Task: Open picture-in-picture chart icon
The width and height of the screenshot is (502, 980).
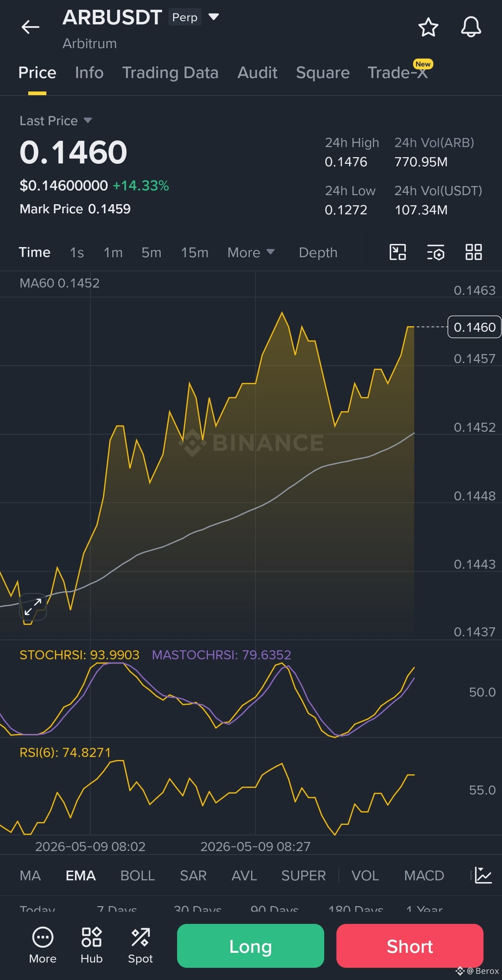Action: pyautogui.click(x=397, y=252)
